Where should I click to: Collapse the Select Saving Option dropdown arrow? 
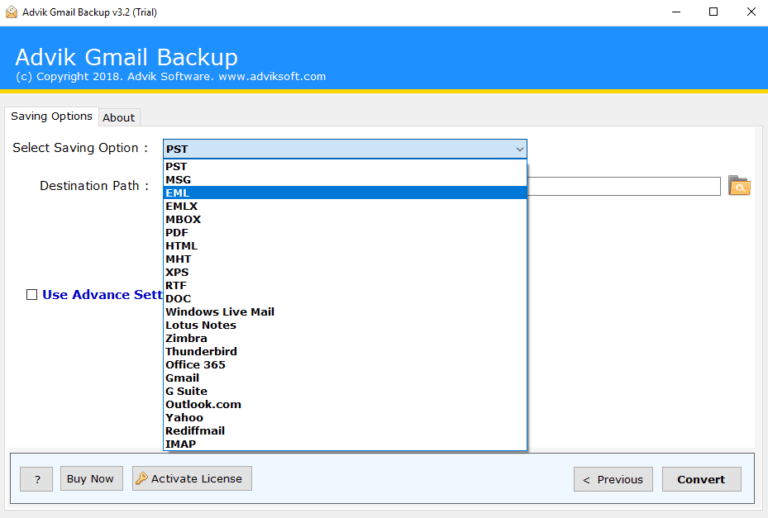click(519, 149)
